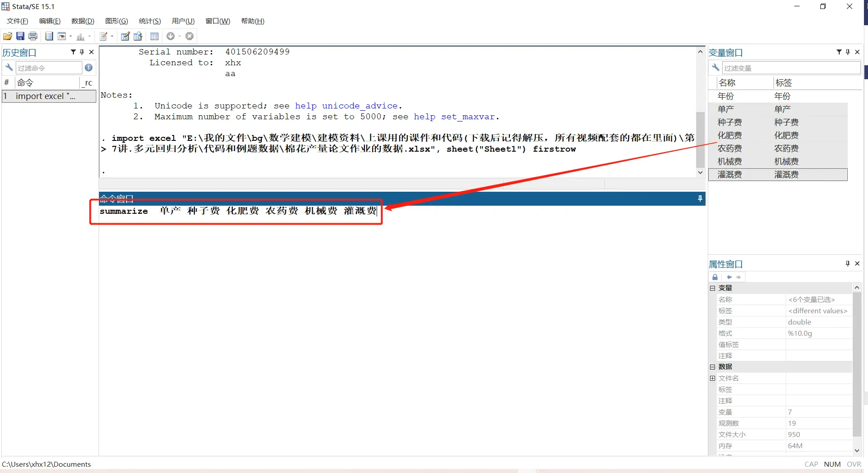Click the Stata app icon in title bar
868x473 pixels.
click(x=5, y=6)
